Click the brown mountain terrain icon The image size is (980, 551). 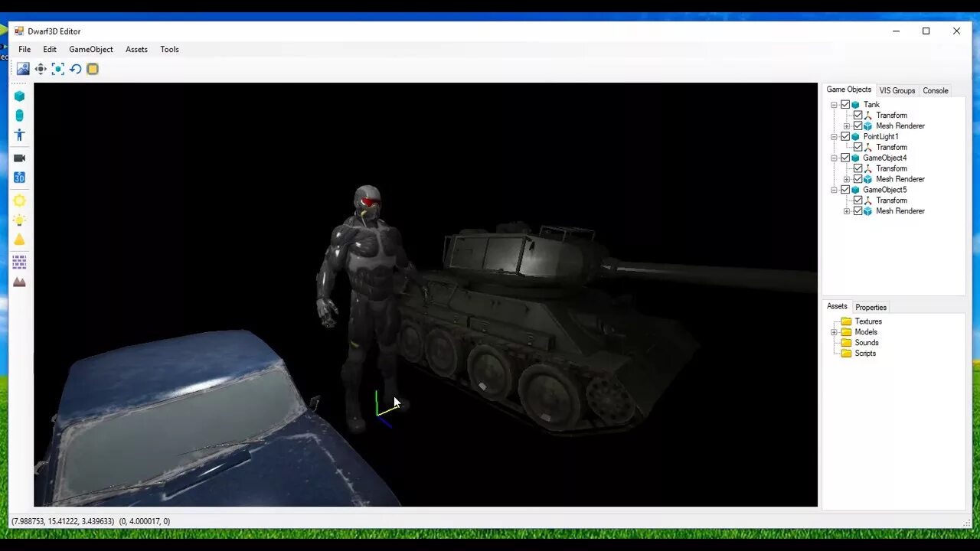point(19,282)
